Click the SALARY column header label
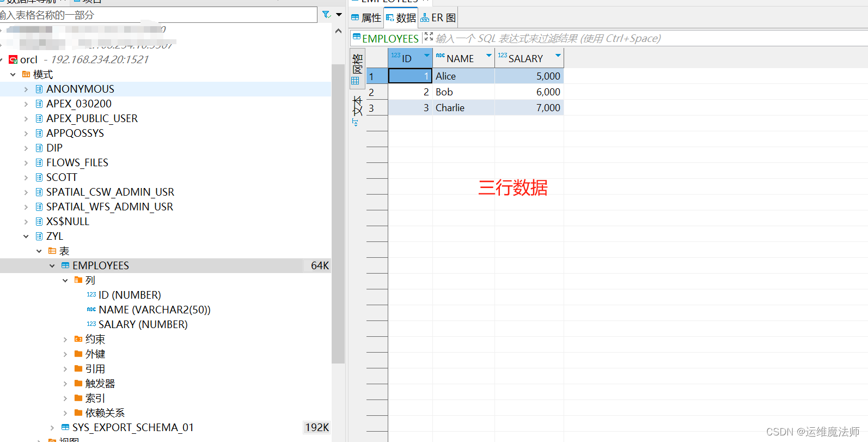Image resolution: width=868 pixels, height=442 pixels. (525, 58)
